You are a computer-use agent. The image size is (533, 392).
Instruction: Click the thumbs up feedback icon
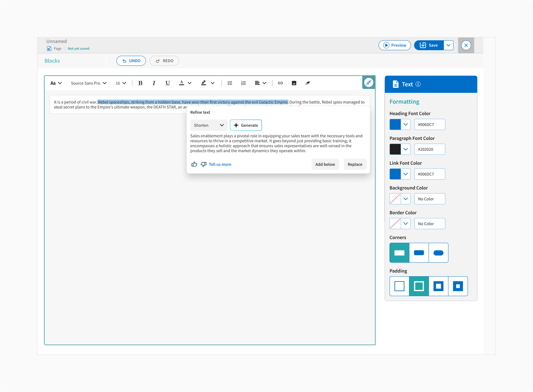pyautogui.click(x=194, y=164)
